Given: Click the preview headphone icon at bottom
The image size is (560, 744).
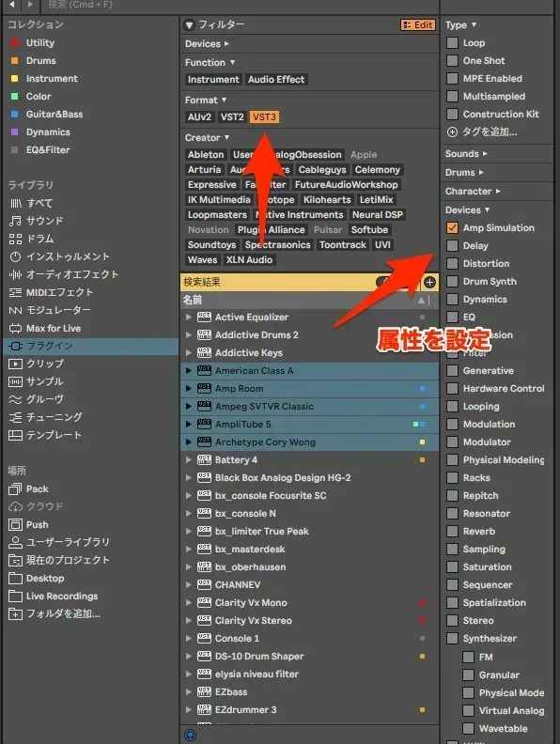Looking at the screenshot, I should click(191, 735).
